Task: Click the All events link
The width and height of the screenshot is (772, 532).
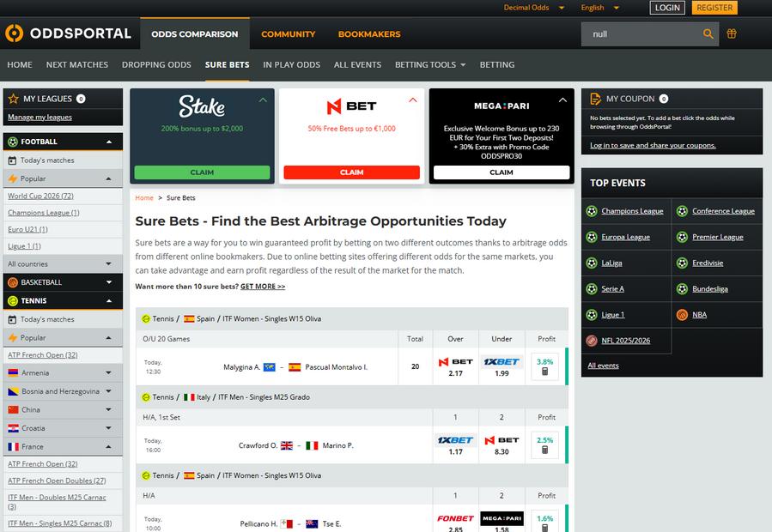Action: (603, 366)
